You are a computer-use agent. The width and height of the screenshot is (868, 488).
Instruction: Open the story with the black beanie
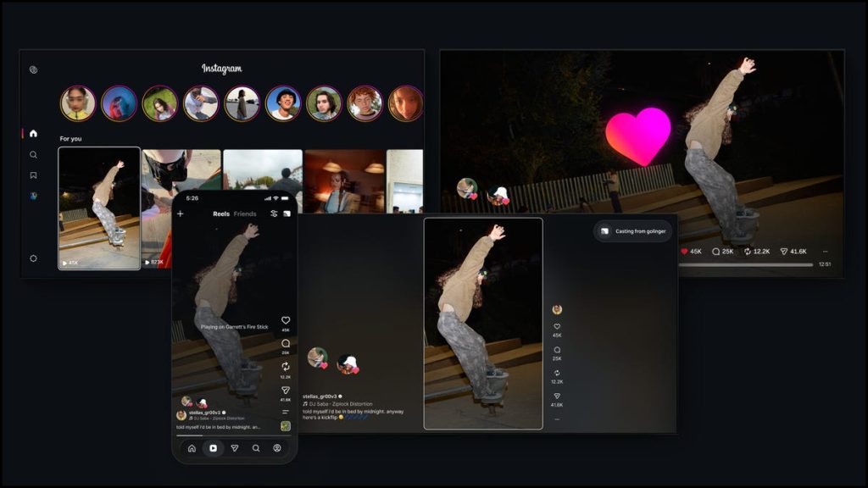(x=283, y=103)
